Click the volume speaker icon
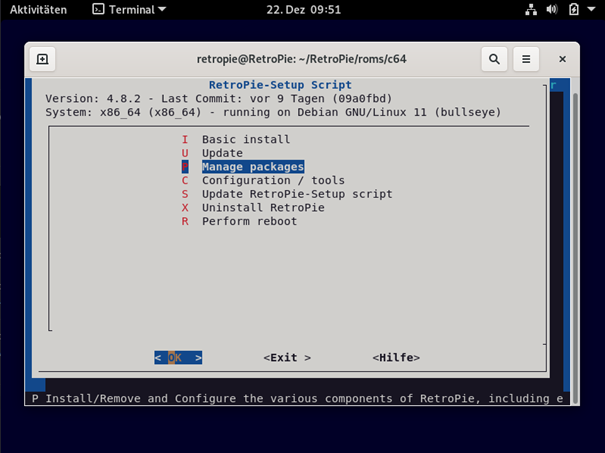Screen dimensions: 605x453 click(552, 10)
